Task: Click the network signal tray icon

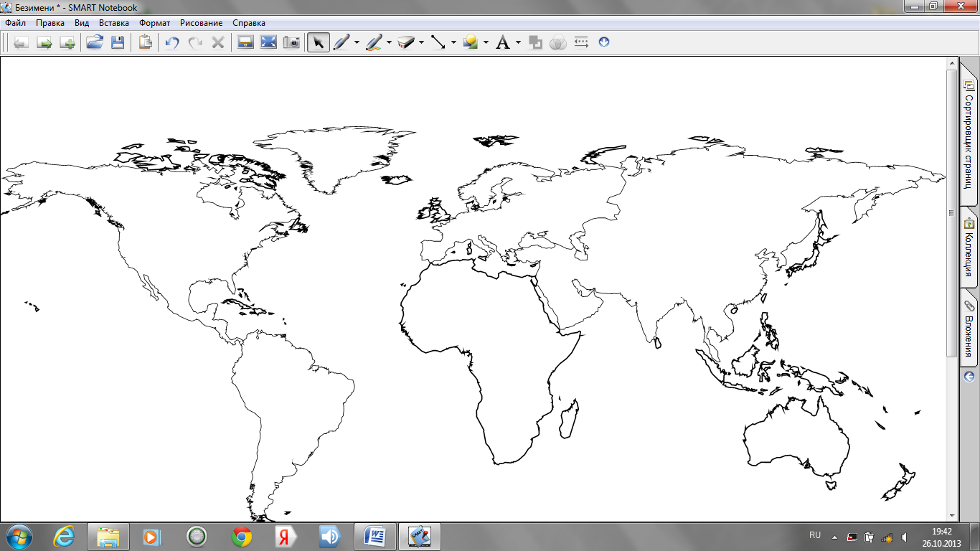Action: (x=887, y=537)
